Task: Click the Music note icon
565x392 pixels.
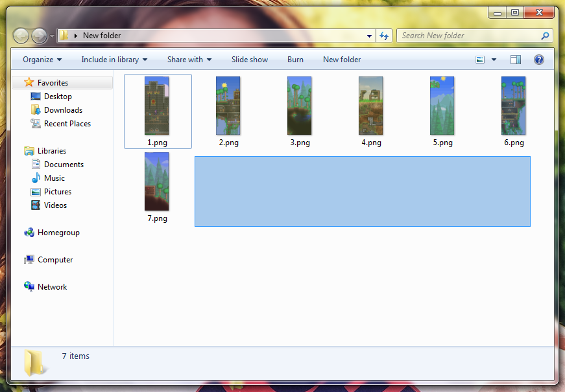Action: point(36,178)
